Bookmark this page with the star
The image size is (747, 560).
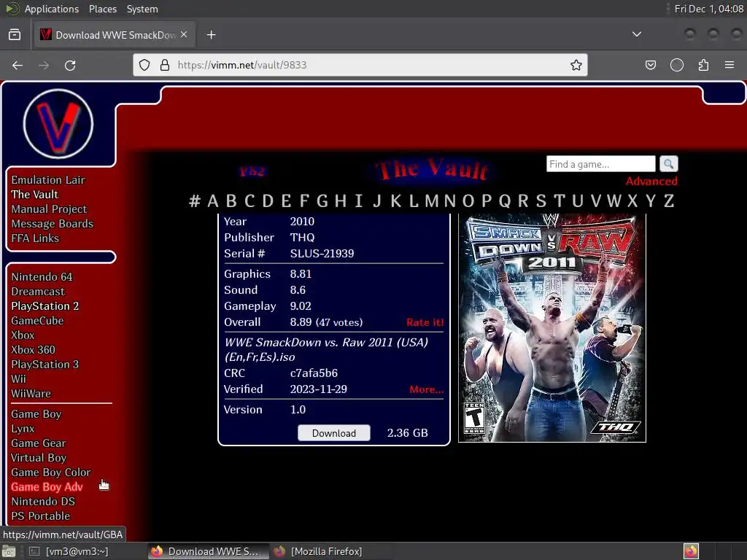click(576, 65)
